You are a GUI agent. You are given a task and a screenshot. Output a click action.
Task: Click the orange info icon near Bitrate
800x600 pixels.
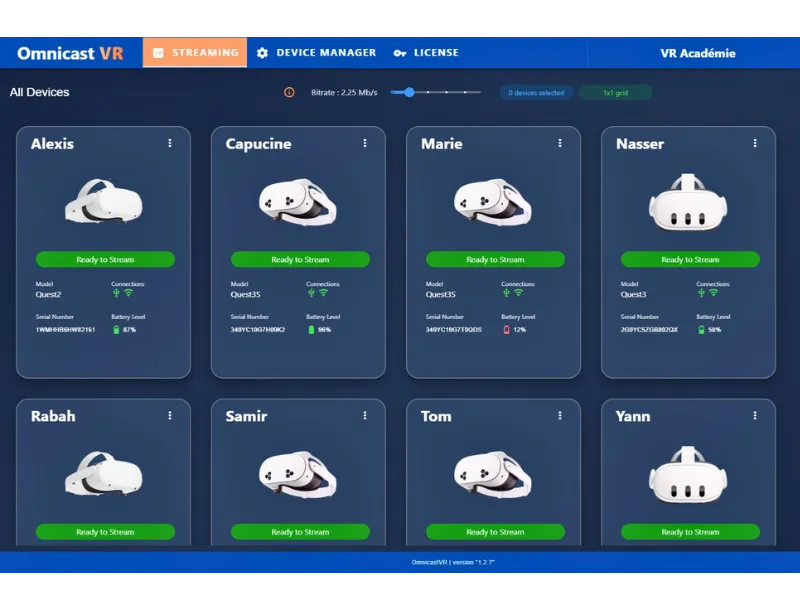tap(289, 92)
